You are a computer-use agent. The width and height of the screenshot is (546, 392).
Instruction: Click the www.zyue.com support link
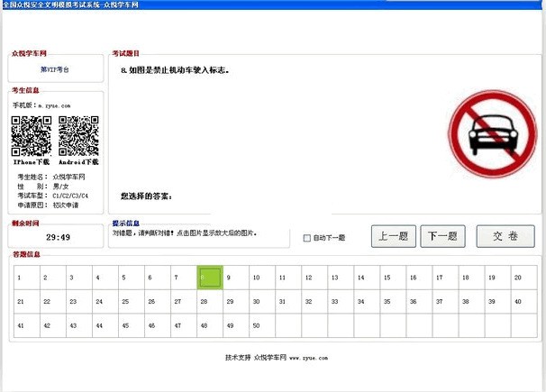click(x=308, y=358)
